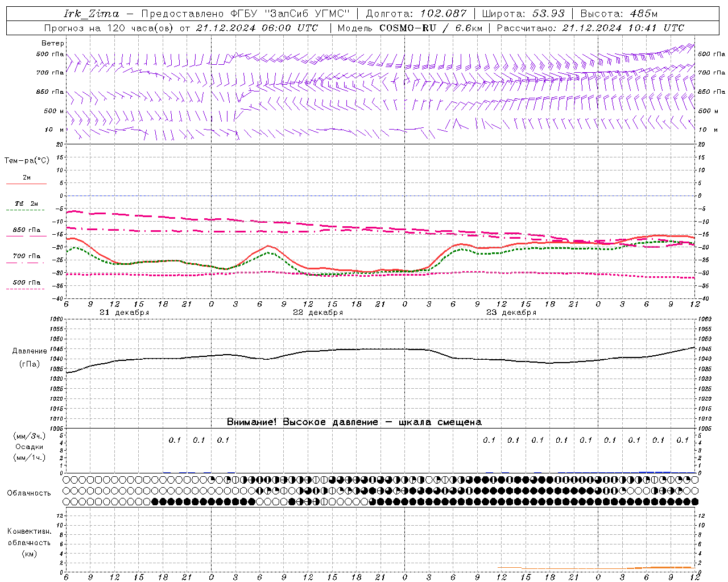Click the (км) unit under convective cloudiness
Image resolution: width=728 pixels, height=582 pixels.
coord(30,554)
